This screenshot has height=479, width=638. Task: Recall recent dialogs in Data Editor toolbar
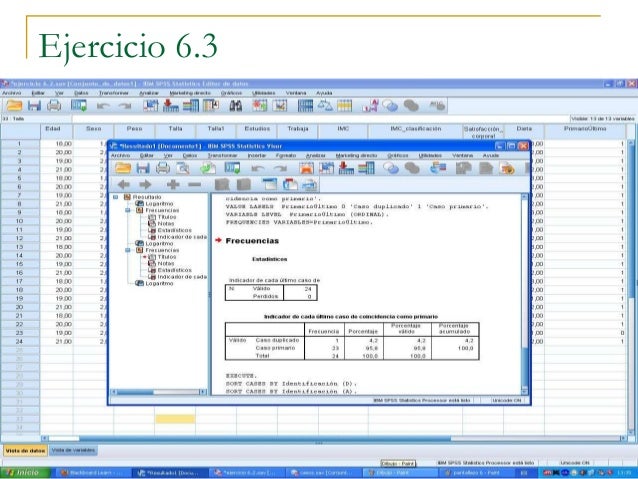click(79, 106)
